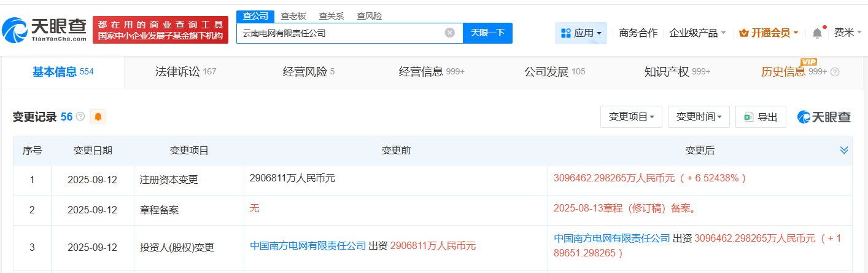Open the 应用 apps dropdown
Viewport: 868px width, 273px height.
581,33
